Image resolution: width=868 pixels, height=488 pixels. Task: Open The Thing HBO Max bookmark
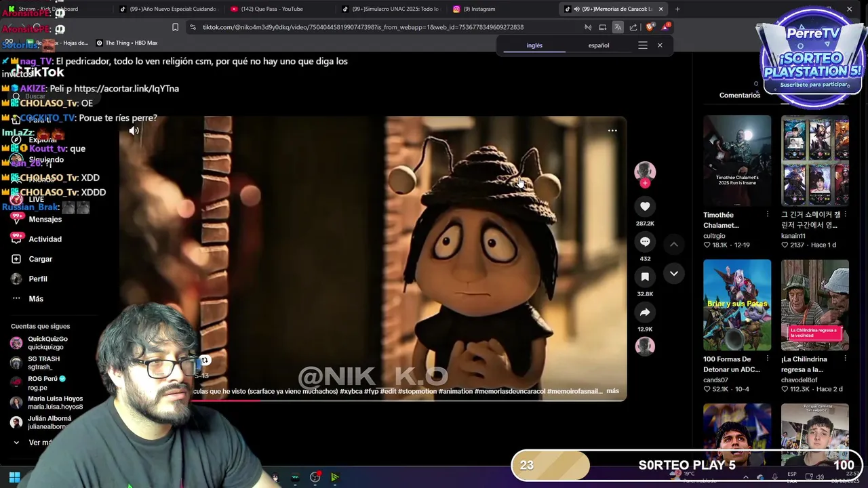pos(127,43)
